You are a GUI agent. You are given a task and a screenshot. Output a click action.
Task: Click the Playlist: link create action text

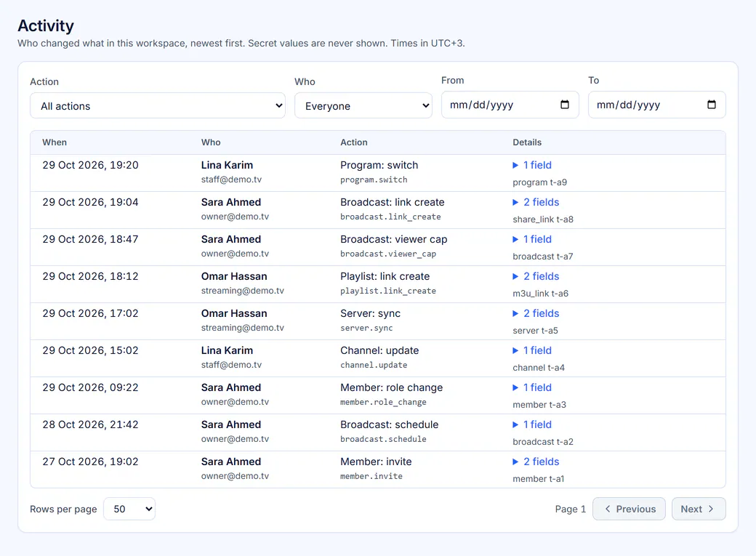pos(385,276)
